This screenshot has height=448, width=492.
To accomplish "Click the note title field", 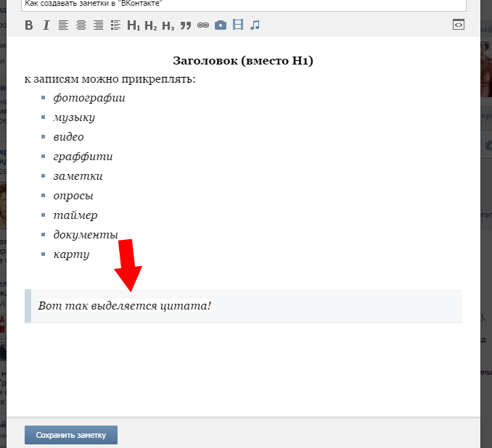I will (244, 4).
